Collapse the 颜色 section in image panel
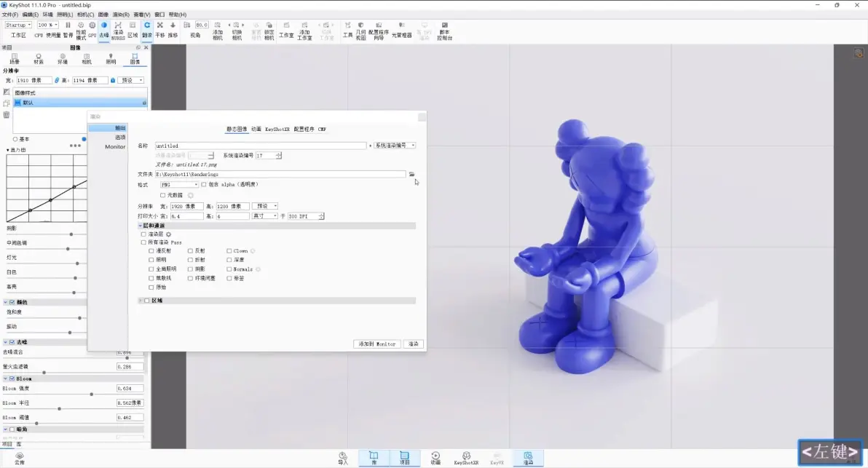 click(x=6, y=303)
